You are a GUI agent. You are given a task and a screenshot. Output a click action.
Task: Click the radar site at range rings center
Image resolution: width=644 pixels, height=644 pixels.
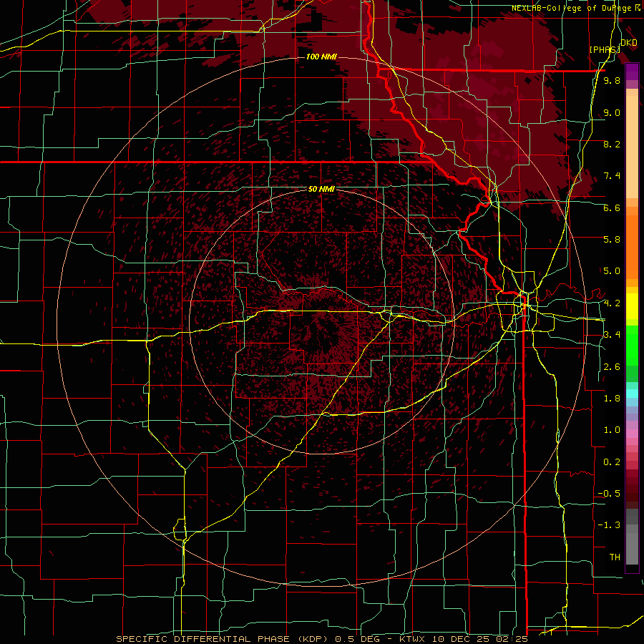(x=321, y=323)
